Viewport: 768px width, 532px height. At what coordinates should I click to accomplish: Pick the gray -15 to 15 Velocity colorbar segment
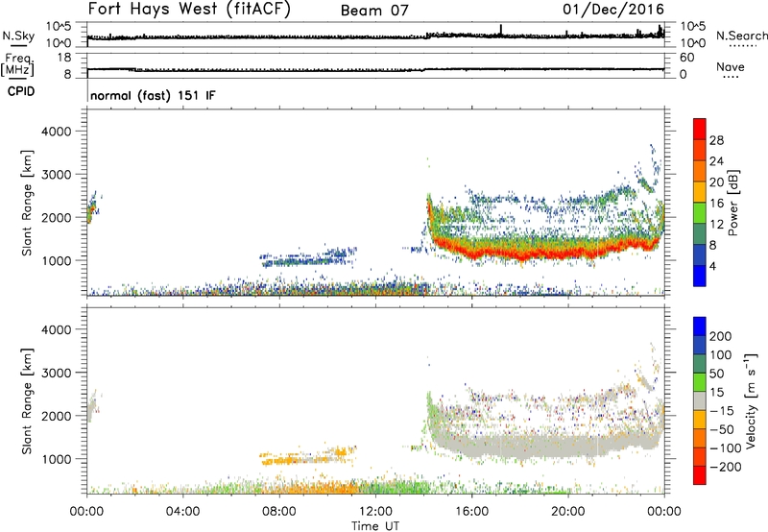(700, 400)
